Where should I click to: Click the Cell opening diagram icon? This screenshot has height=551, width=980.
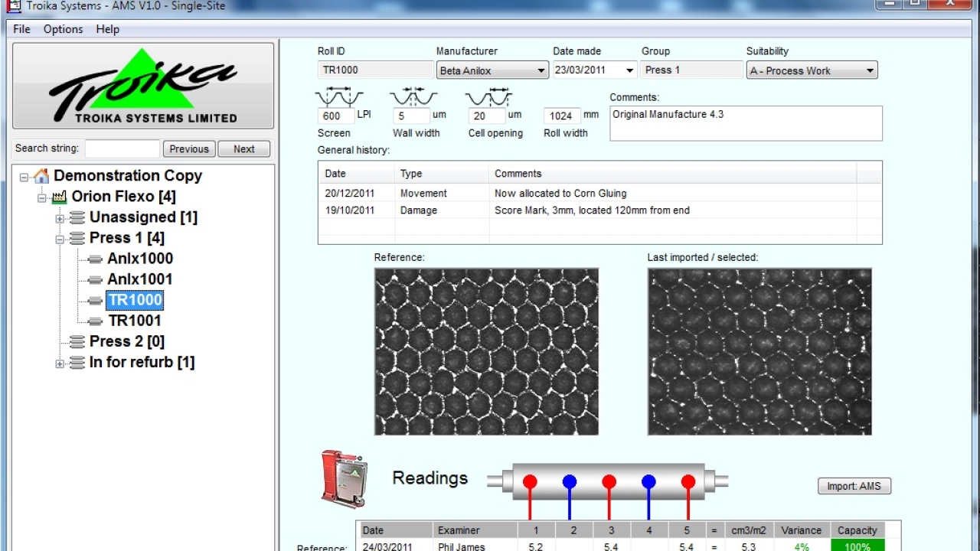coord(489,96)
